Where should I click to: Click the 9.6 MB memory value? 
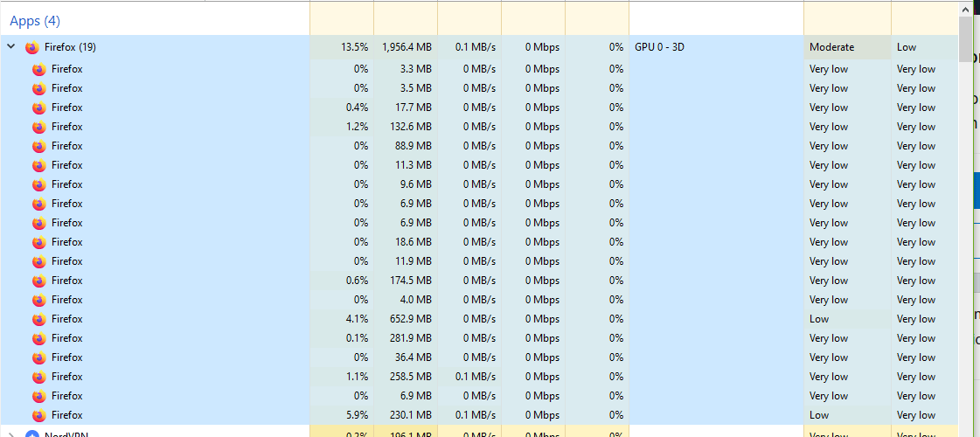[x=415, y=184]
